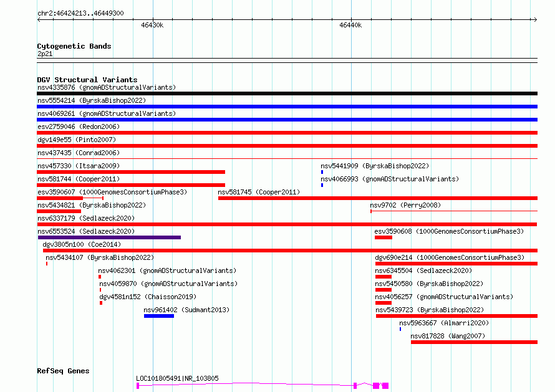
Task: Open the nsv5434107 ByrskaBishop2022 label
Action: pyautogui.click(x=100, y=257)
